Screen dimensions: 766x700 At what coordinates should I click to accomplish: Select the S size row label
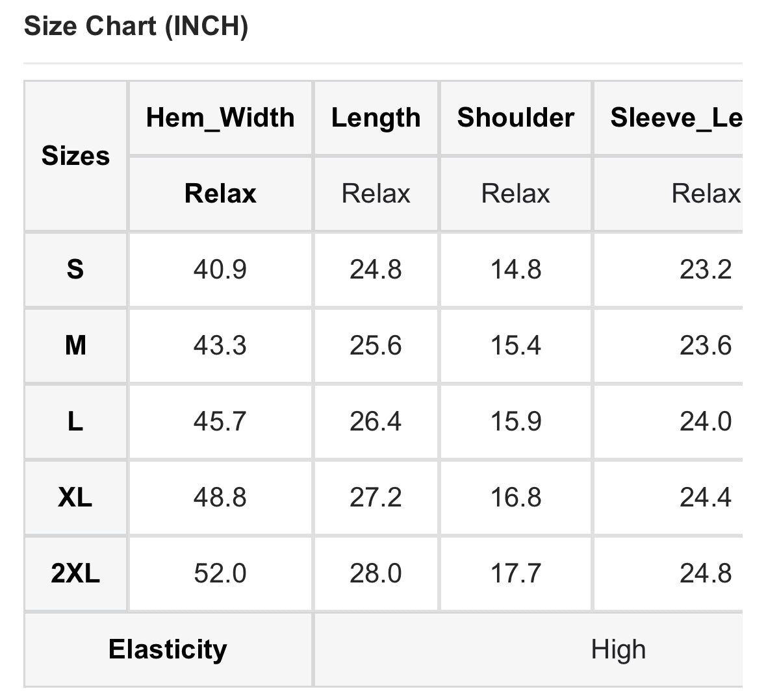[x=75, y=269]
